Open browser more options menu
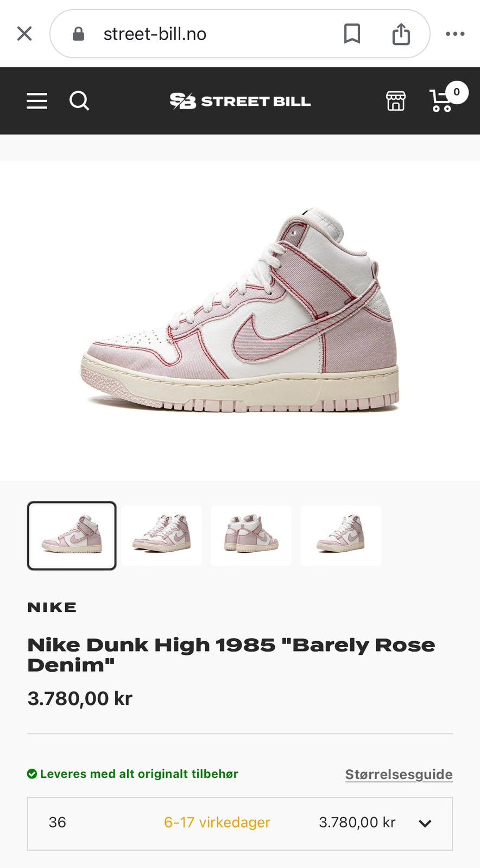The width and height of the screenshot is (480, 868). point(455,34)
